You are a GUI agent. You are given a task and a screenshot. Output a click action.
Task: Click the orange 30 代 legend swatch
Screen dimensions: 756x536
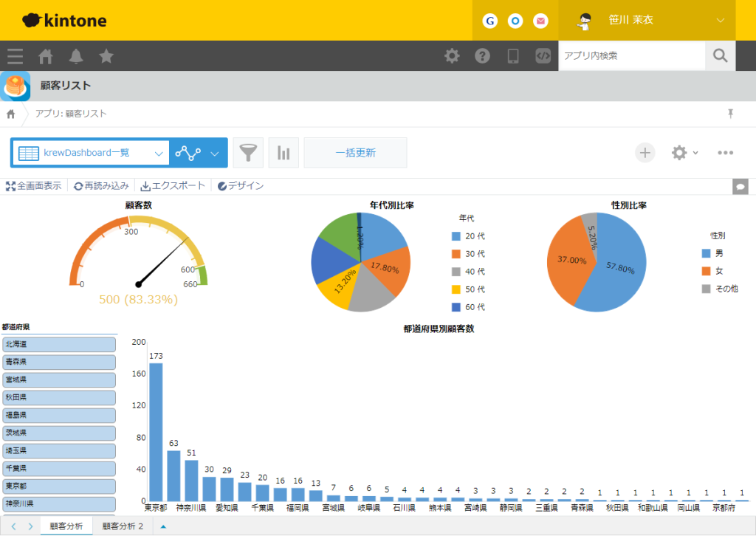coord(456,254)
